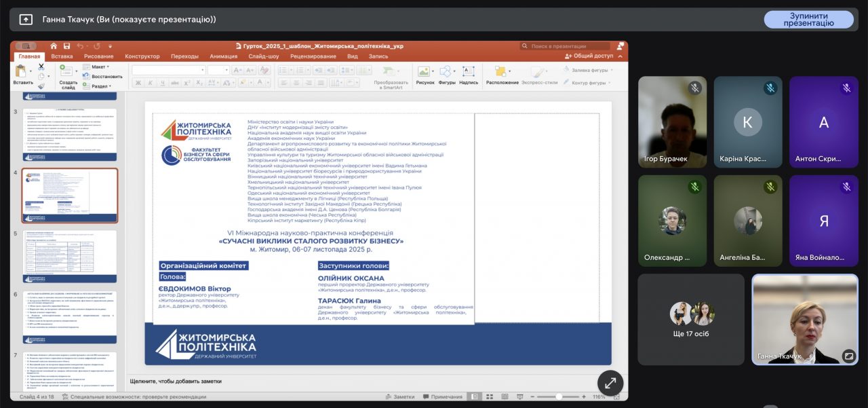Open the font name combo box
868x408 pixels.
tap(168, 70)
